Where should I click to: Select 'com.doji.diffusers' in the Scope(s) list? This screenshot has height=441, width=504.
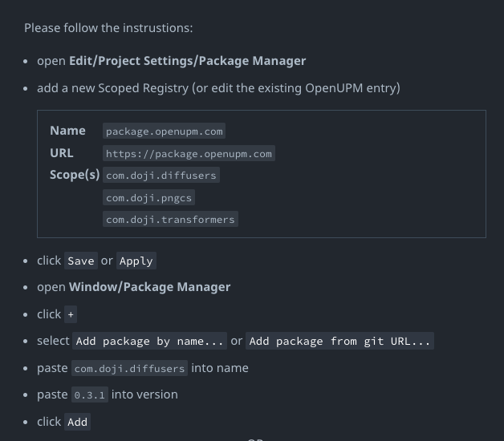[x=161, y=175]
